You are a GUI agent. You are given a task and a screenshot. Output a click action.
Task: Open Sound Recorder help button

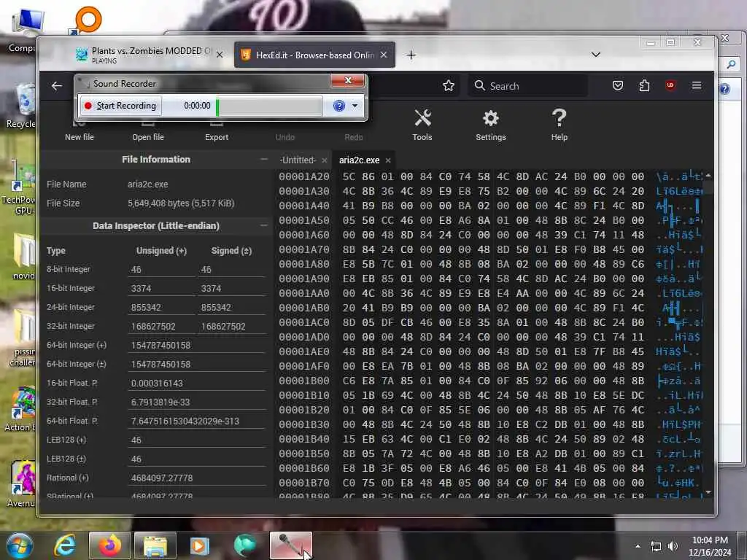point(338,106)
